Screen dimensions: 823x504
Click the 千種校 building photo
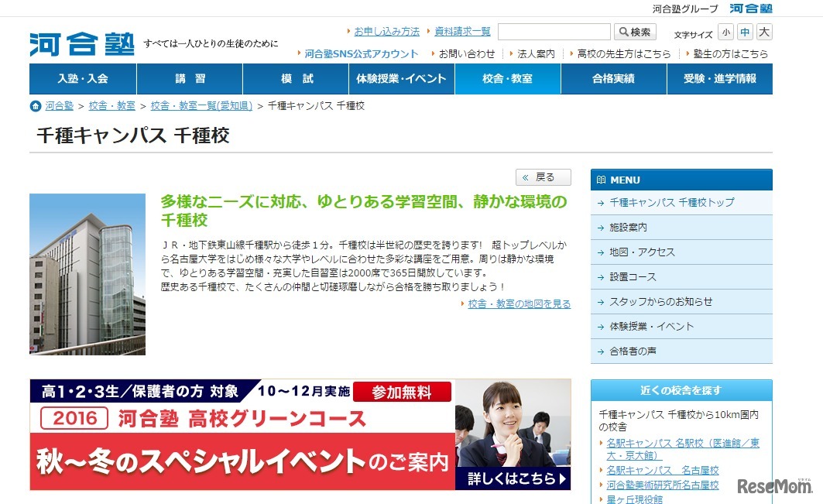(x=87, y=275)
